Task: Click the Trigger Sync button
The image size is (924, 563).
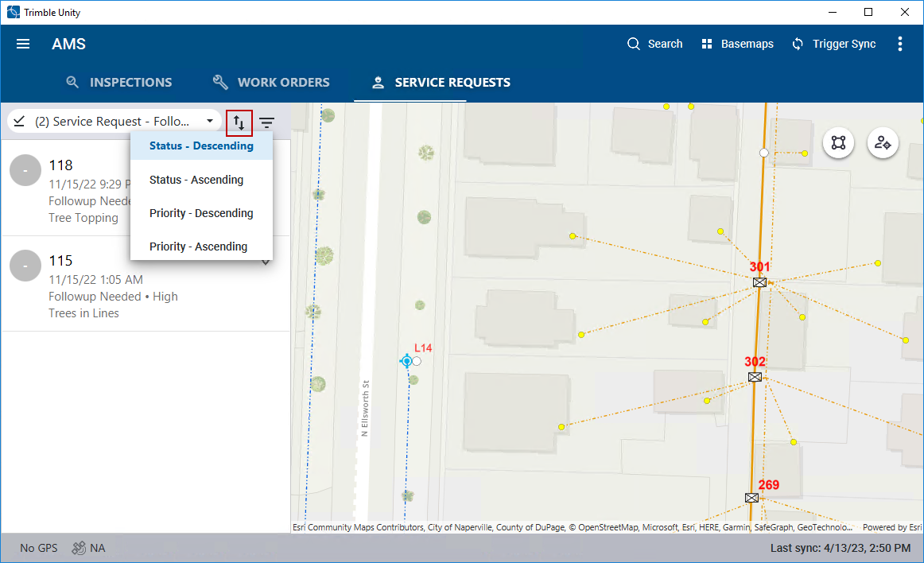Action: pyautogui.click(x=833, y=44)
